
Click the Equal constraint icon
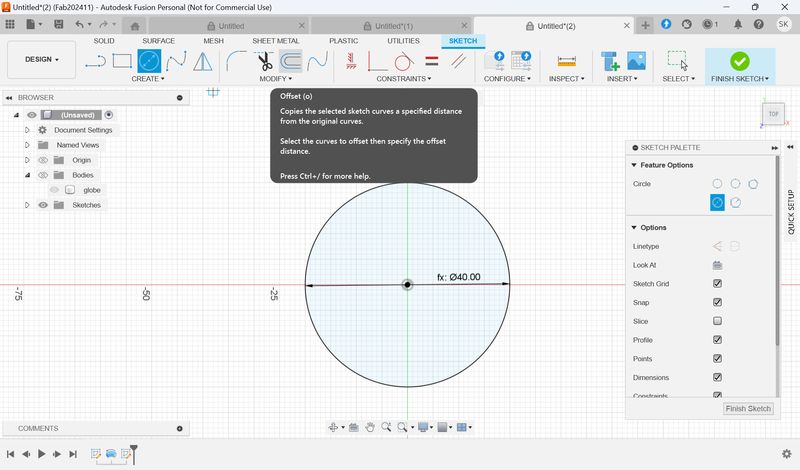432,61
